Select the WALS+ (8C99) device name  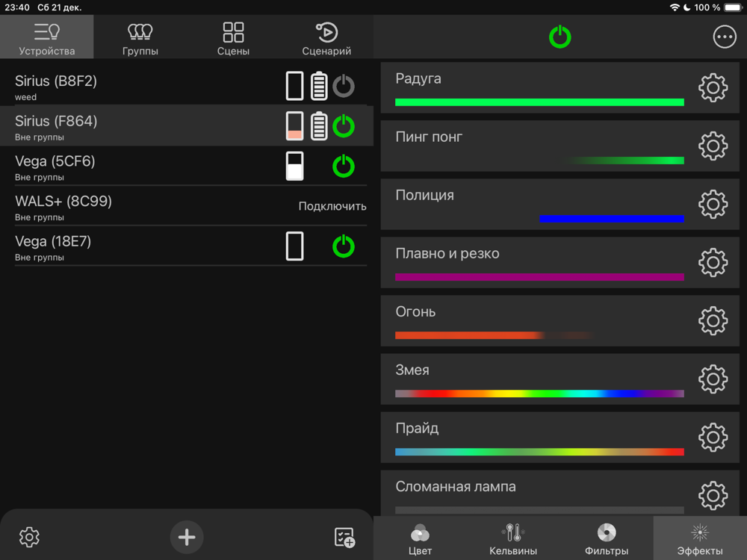pos(63,201)
